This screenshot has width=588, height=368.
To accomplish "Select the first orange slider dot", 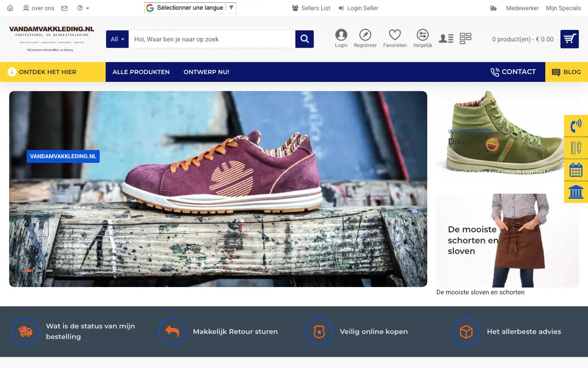I will click(x=28, y=271).
